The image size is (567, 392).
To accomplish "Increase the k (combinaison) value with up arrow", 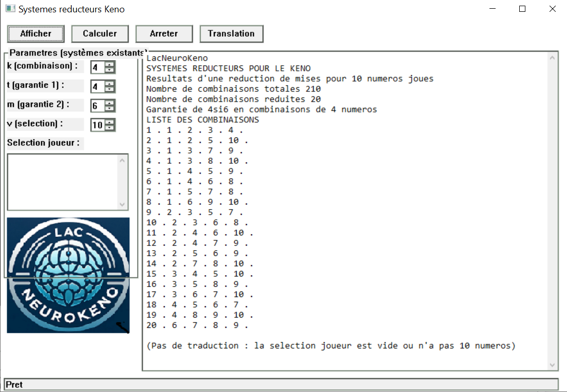I will [110, 64].
